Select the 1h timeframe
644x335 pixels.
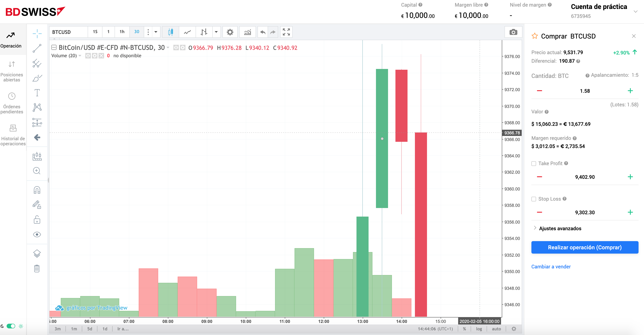[122, 32]
